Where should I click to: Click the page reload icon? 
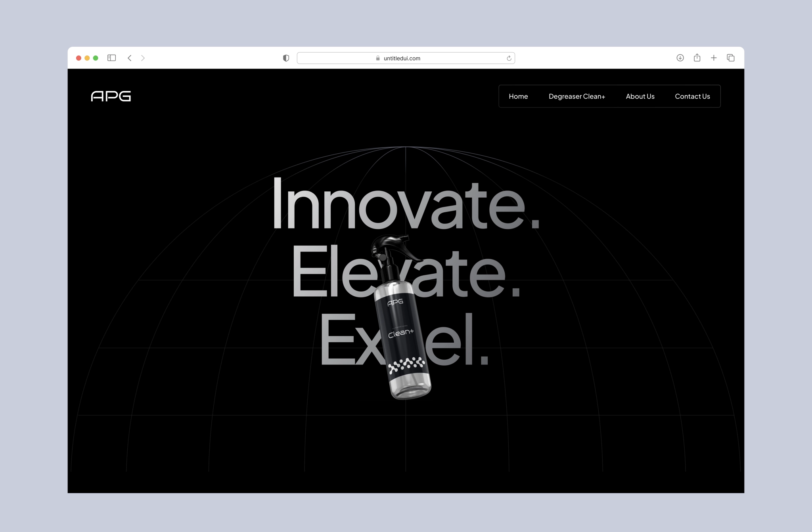pos(509,58)
